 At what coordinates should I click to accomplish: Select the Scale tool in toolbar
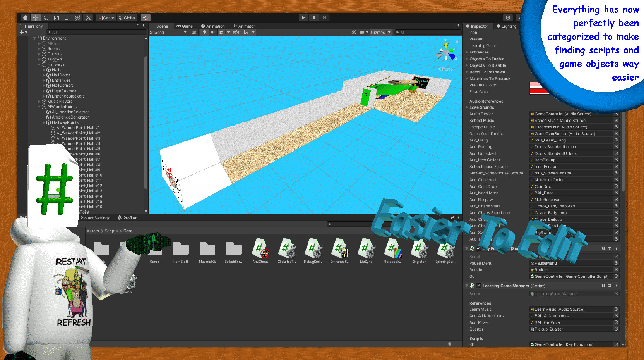[x=57, y=18]
